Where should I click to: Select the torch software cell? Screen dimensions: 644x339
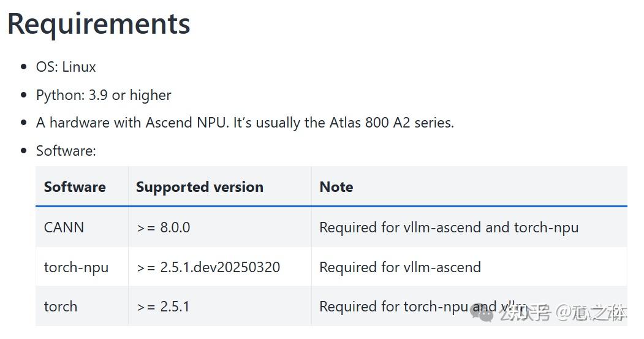coord(61,307)
